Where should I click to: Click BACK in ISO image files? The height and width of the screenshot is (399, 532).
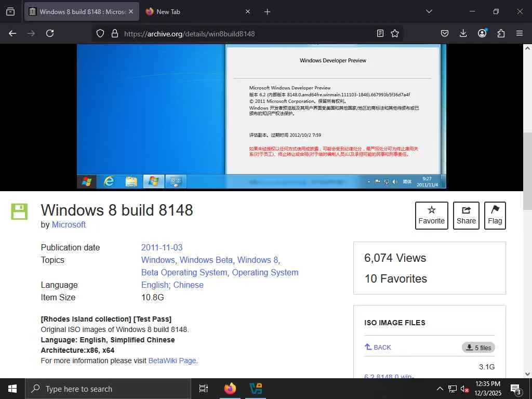click(378, 347)
